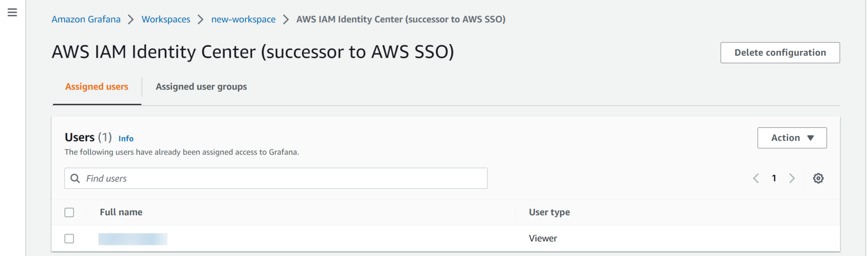Open new-workspace breadcrumb link
This screenshot has width=868, height=256.
coord(243,20)
